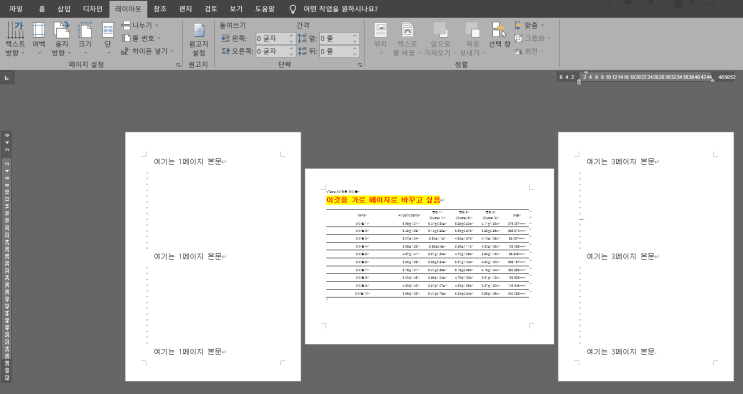Click 뒤로 보내기 (send backward) icon
The width and height of the screenshot is (743, 394).
(472, 29)
